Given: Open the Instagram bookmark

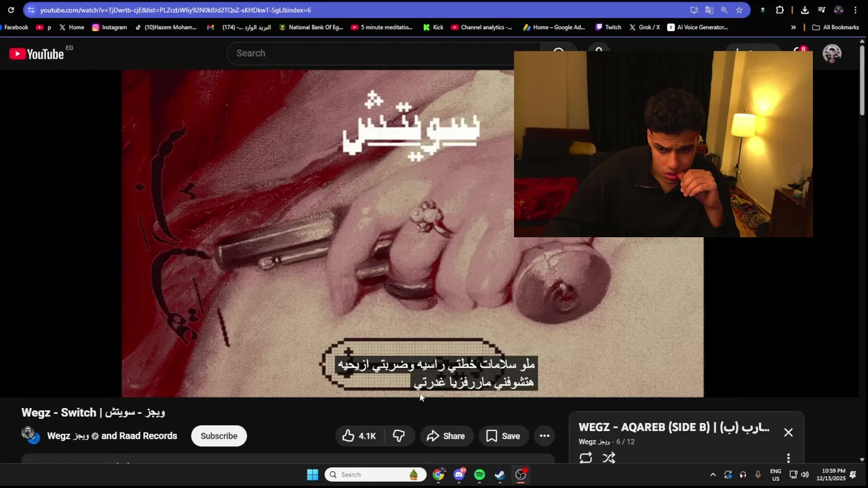Looking at the screenshot, I should tap(109, 28).
